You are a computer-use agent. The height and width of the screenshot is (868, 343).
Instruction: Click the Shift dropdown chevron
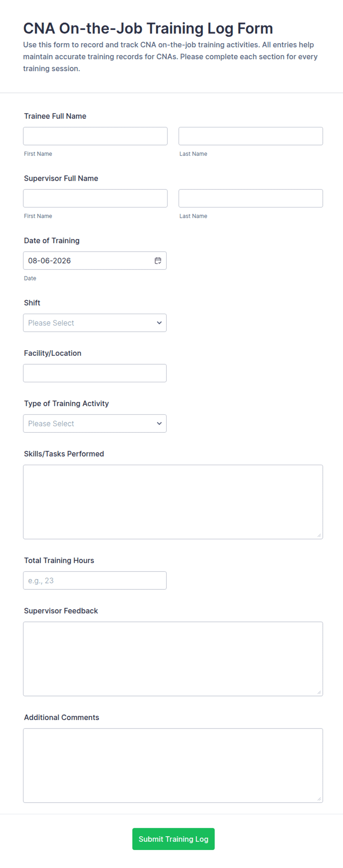(159, 323)
